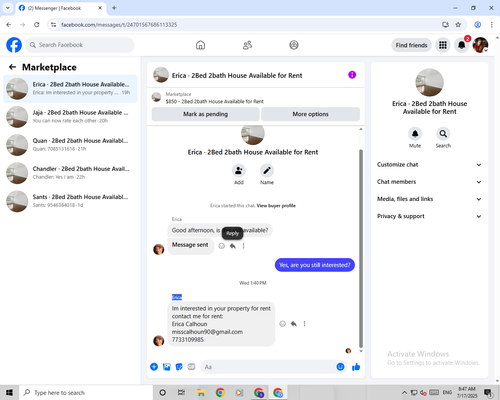Focus the Aa message input field
The width and height of the screenshot is (500, 400).
[268, 367]
